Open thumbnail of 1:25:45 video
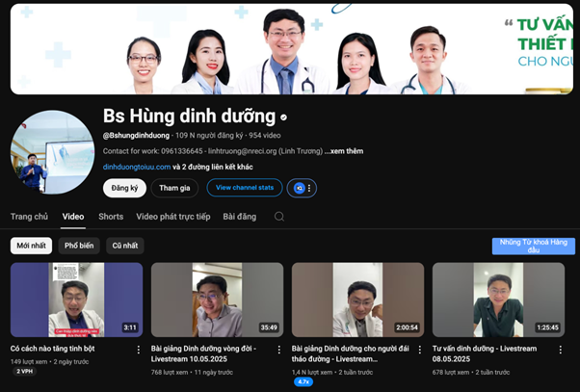Screen dimensions: 580x392 click(x=498, y=300)
